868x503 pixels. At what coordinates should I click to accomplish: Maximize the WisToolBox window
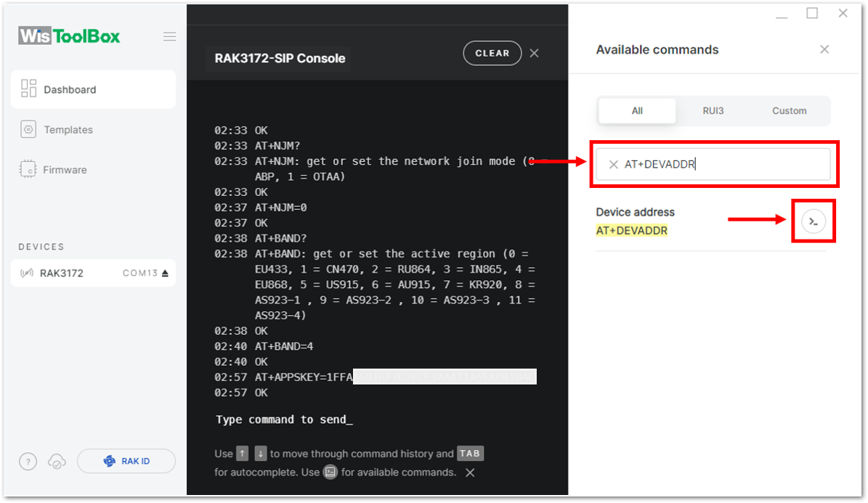(x=812, y=13)
